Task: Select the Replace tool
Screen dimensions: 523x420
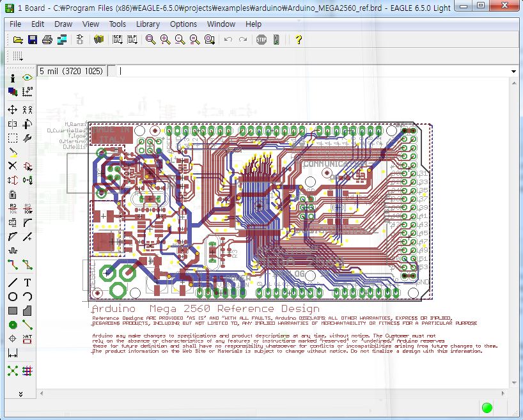Action: click(27, 180)
